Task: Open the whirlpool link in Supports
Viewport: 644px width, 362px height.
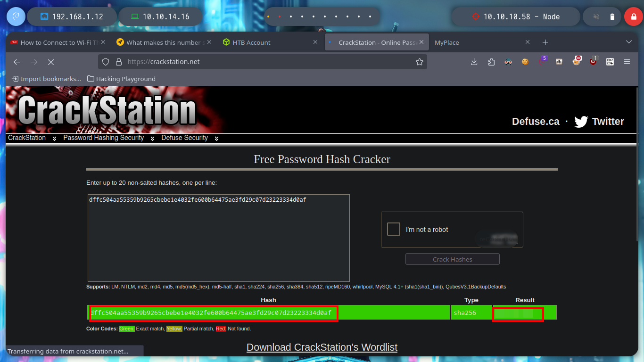Action: pyautogui.click(x=363, y=287)
